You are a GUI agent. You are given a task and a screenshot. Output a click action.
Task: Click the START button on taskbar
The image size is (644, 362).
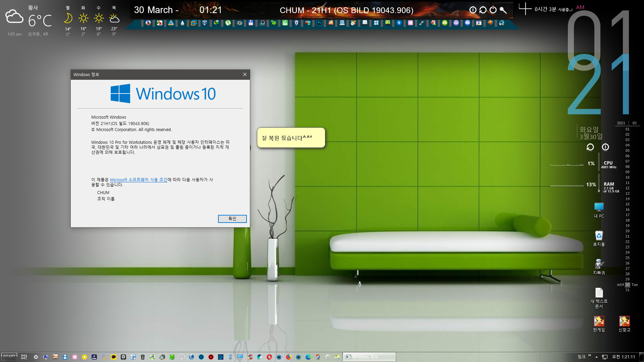(x=9, y=357)
